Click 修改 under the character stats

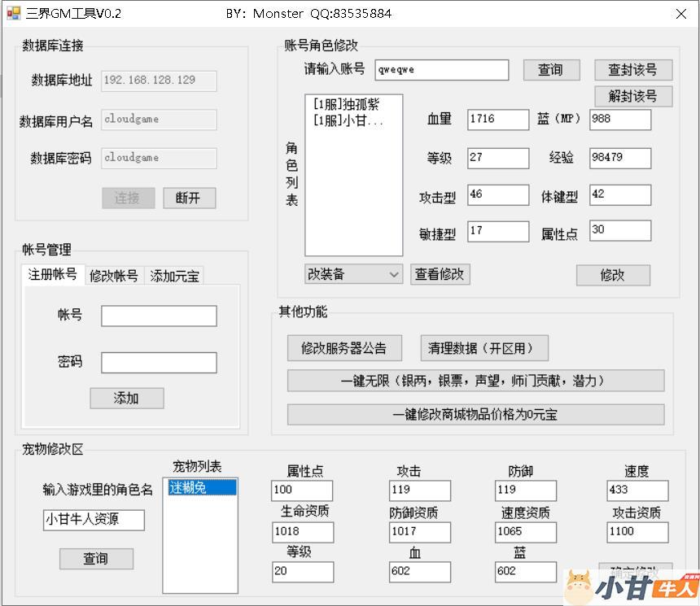coord(612,275)
